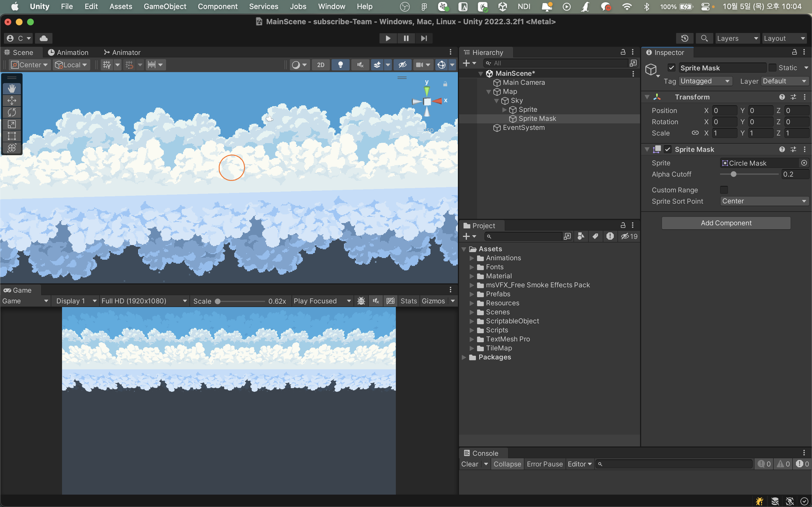The width and height of the screenshot is (812, 507).
Task: Open the Layers dropdown
Action: (737, 38)
